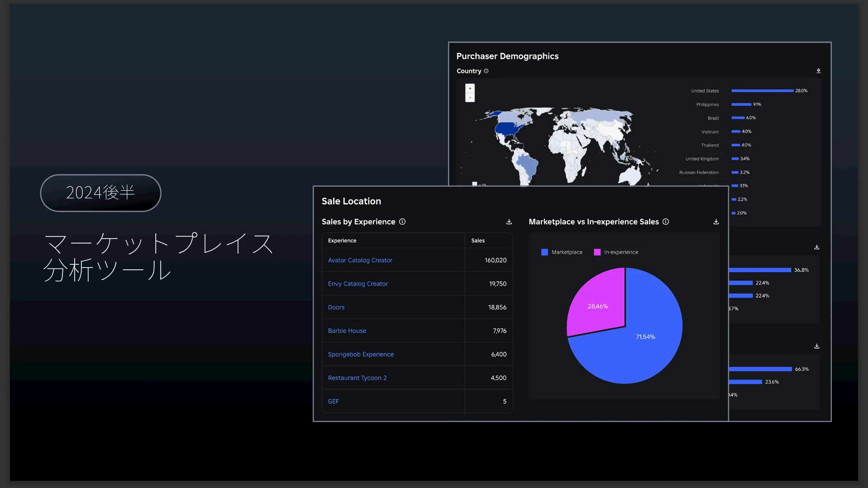Click the 2024後半 pill button
Viewport: 868px width, 488px height.
(100, 193)
